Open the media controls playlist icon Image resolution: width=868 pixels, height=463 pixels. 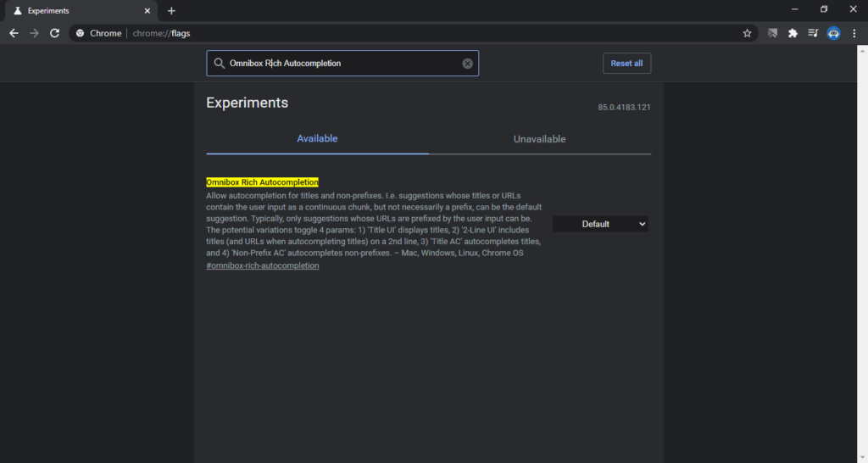pos(813,33)
